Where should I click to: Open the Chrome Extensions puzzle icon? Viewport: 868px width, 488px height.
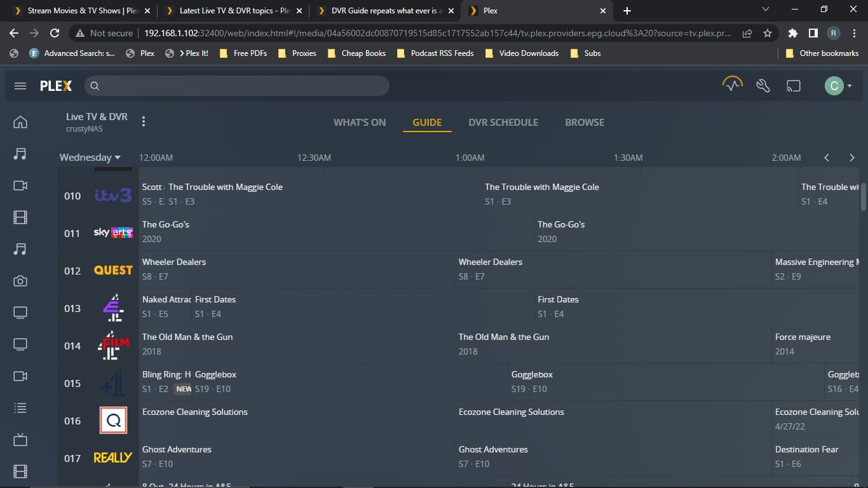point(792,33)
